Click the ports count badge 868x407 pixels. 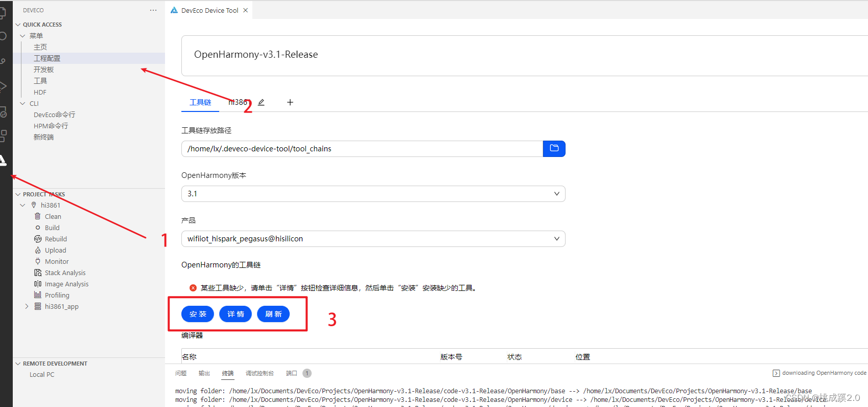(x=307, y=373)
